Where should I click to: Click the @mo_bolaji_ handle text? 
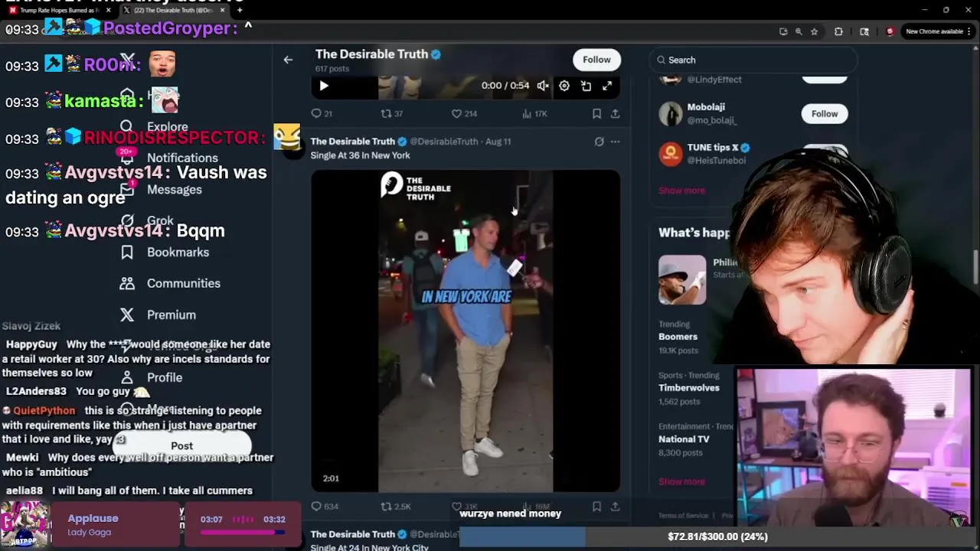[x=712, y=121]
